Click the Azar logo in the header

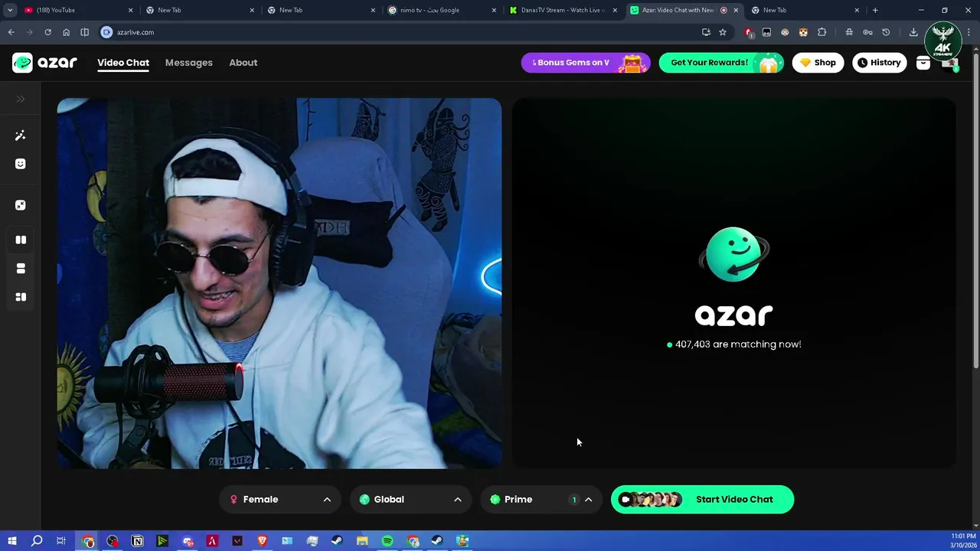pyautogui.click(x=44, y=63)
